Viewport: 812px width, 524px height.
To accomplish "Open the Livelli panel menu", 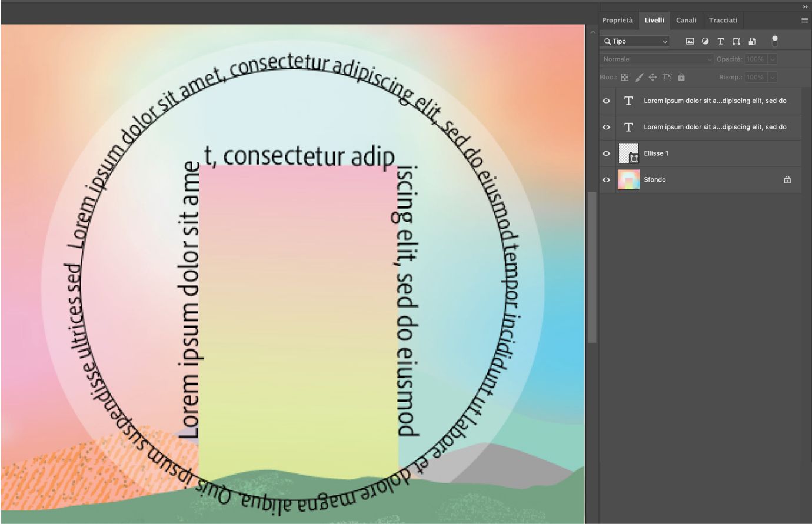I will (804, 19).
